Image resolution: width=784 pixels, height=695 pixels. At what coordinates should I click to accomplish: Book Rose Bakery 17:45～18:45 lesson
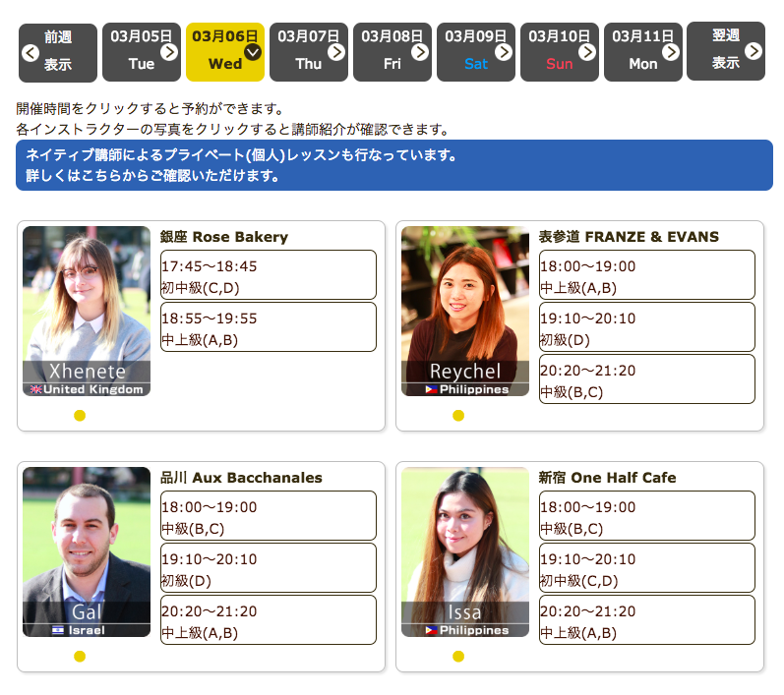coord(268,275)
